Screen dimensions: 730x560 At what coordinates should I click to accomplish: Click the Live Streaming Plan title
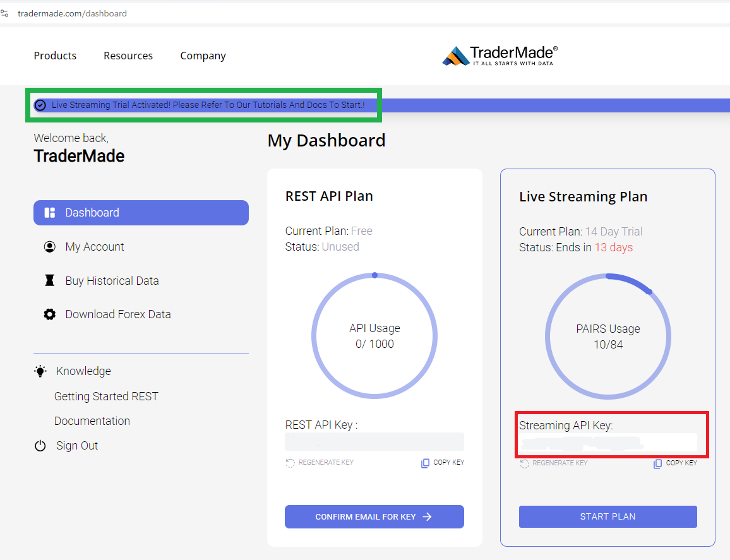tap(583, 197)
